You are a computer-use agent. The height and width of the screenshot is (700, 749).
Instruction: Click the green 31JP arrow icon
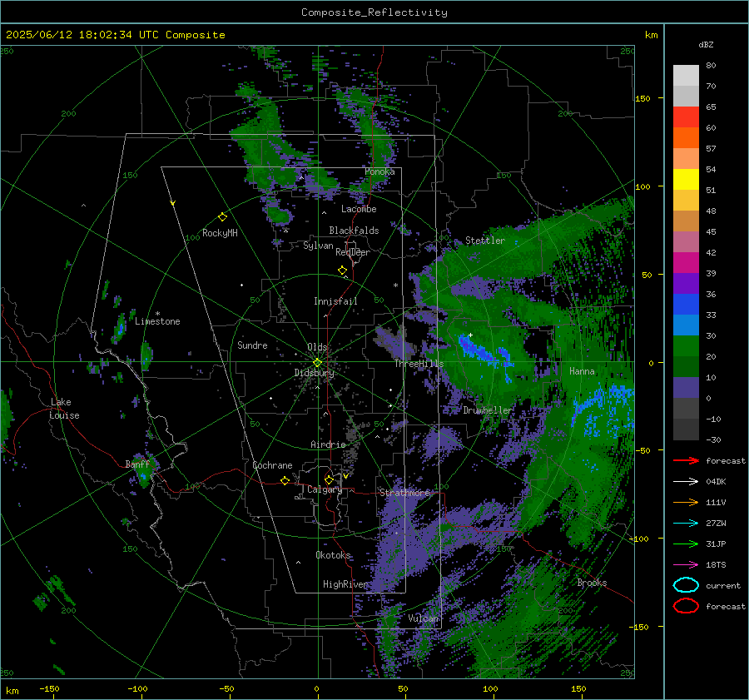(686, 544)
